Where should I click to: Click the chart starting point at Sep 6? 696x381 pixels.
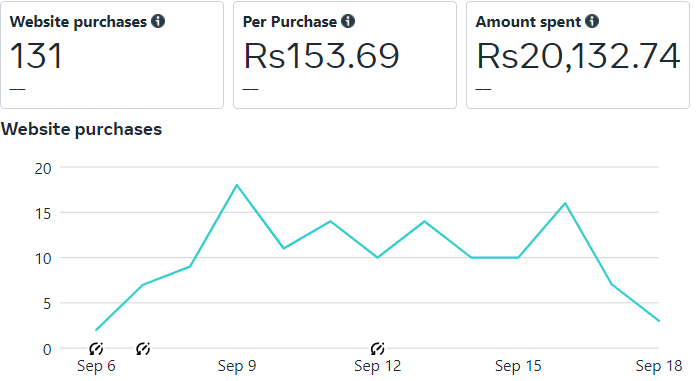[x=96, y=330]
